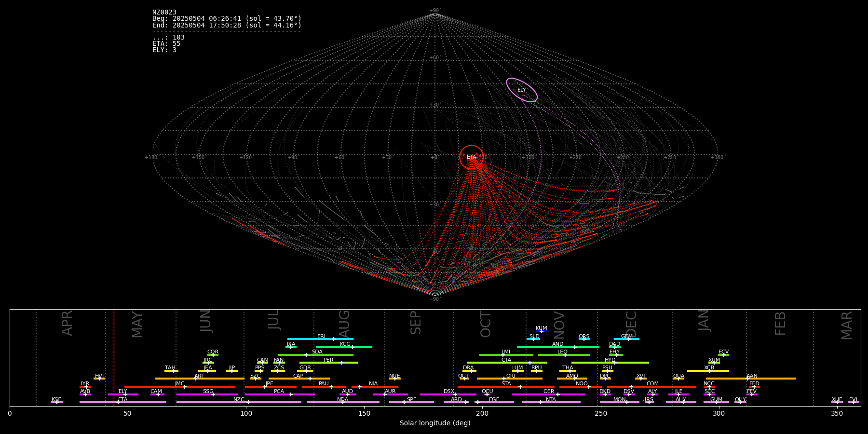Click the MAR month label in timeline
The image size is (868, 434).
[847, 325]
